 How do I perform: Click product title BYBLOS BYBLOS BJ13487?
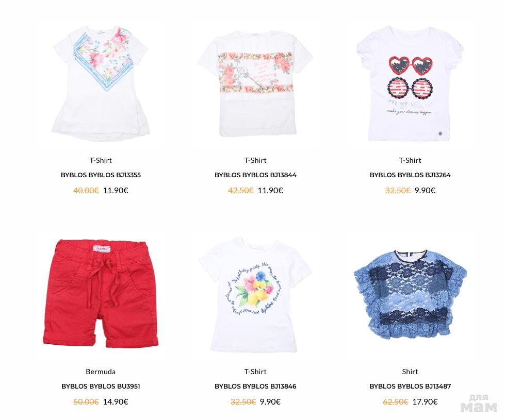click(x=410, y=386)
